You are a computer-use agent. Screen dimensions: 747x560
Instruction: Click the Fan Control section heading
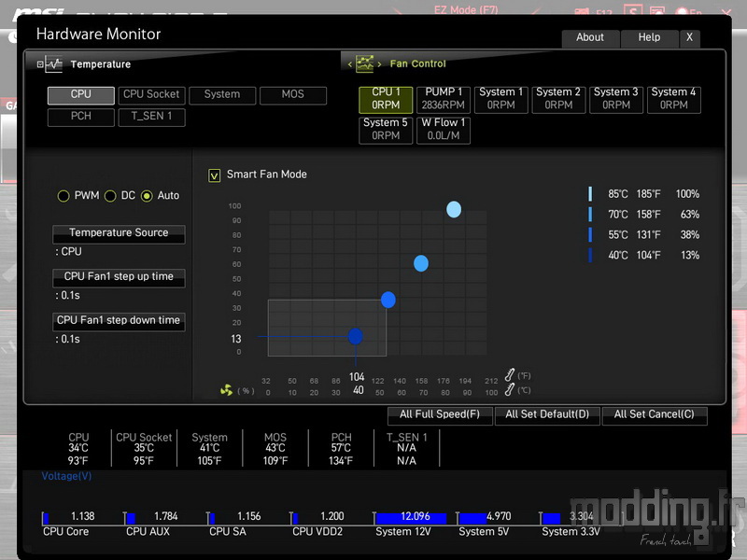coord(417,63)
